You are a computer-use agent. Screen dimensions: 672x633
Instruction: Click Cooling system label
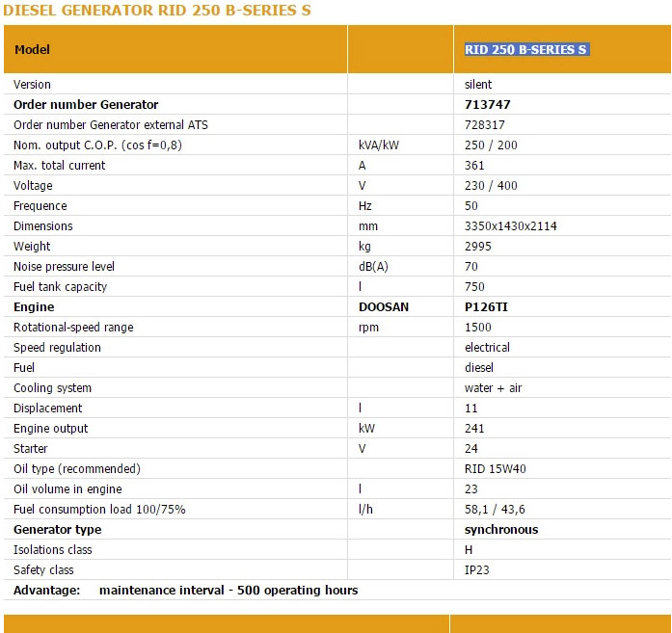click(52, 388)
